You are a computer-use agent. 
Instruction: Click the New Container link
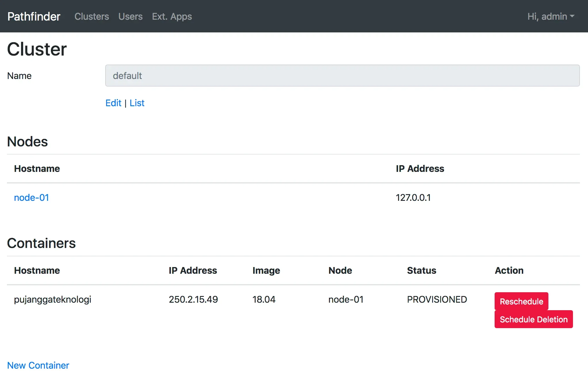click(38, 365)
